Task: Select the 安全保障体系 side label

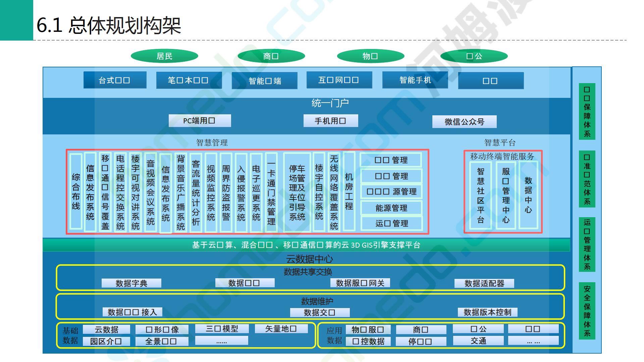Action: point(587,311)
